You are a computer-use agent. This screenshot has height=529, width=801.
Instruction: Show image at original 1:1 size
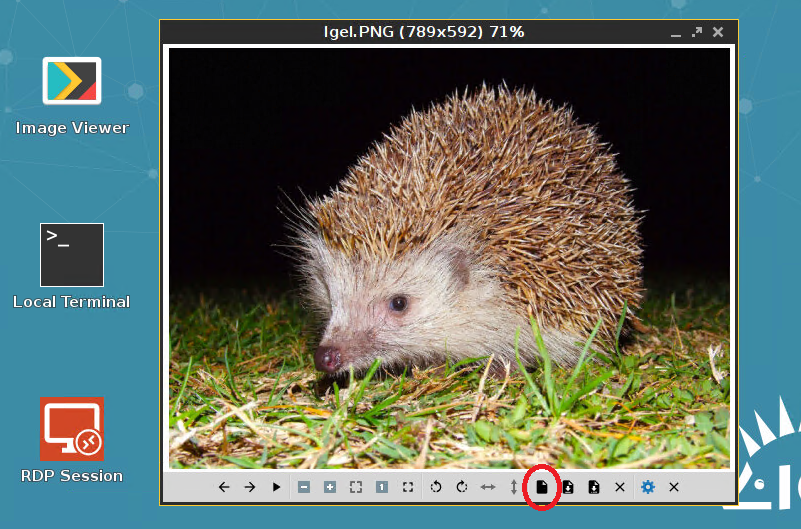coord(382,487)
